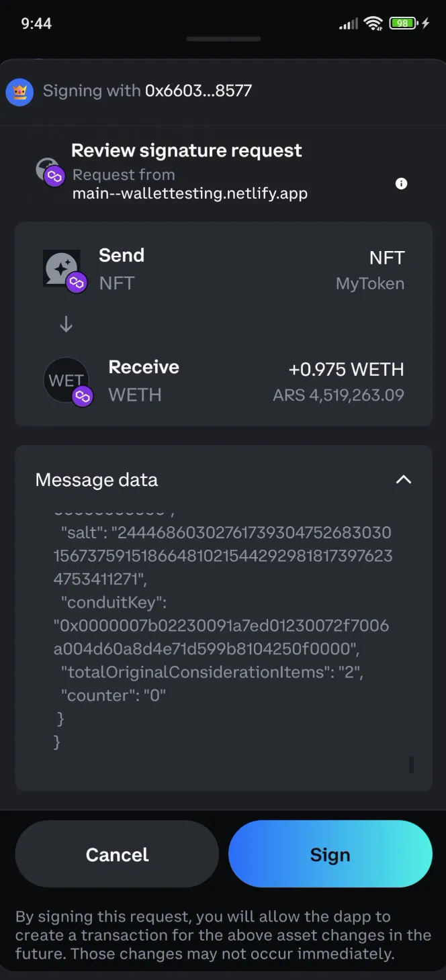Tap the sheet drag handle at the top
446x980 pixels.
(x=223, y=39)
